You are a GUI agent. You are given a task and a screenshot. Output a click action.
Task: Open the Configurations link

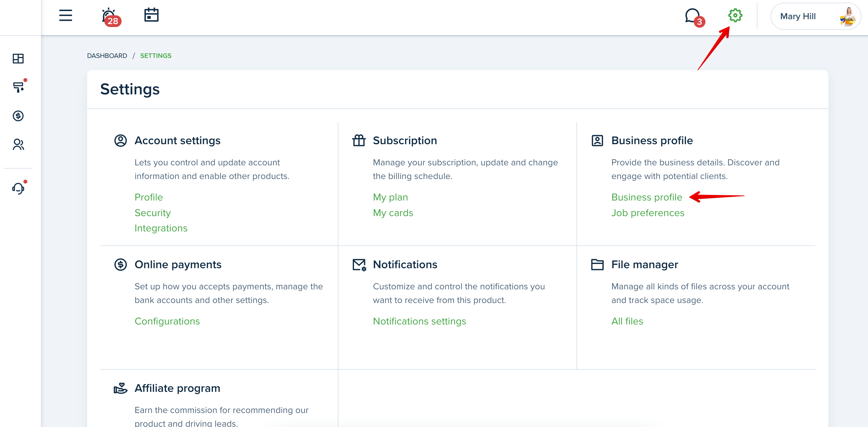[167, 321]
